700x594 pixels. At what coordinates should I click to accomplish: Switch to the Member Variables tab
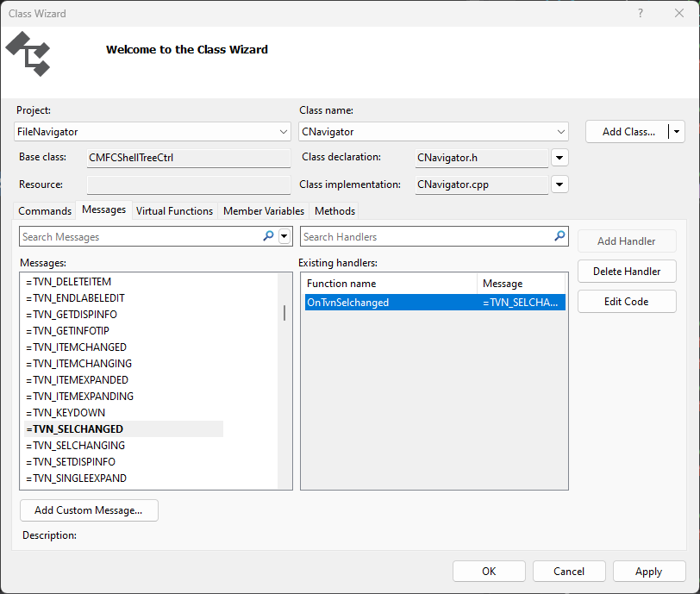coord(264,211)
